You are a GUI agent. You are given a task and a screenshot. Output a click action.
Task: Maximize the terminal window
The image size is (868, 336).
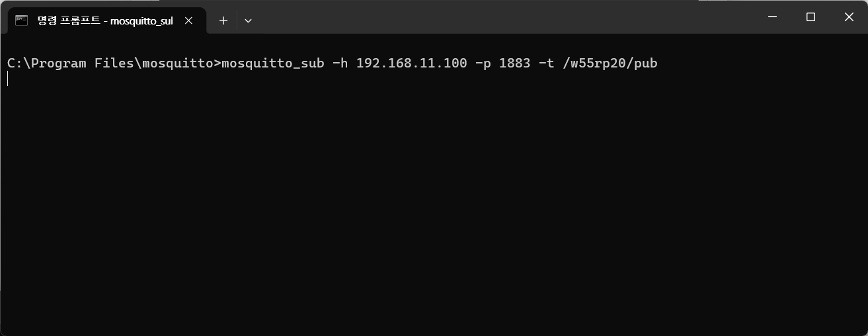point(810,17)
